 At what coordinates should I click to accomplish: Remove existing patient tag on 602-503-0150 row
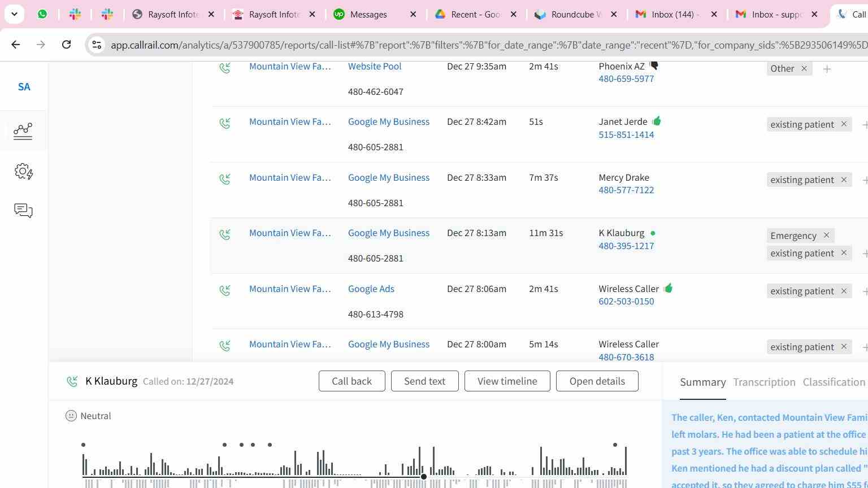click(844, 290)
